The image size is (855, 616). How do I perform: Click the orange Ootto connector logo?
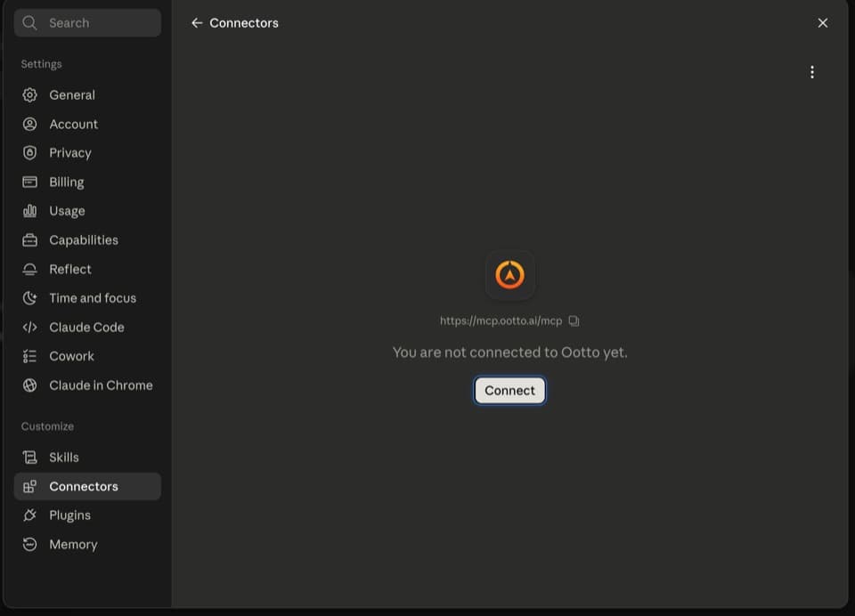point(509,275)
